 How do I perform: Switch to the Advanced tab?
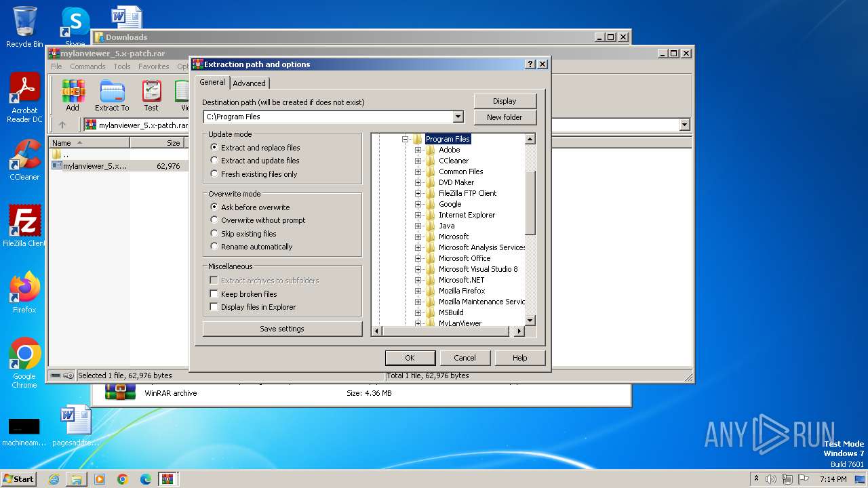[x=250, y=83]
